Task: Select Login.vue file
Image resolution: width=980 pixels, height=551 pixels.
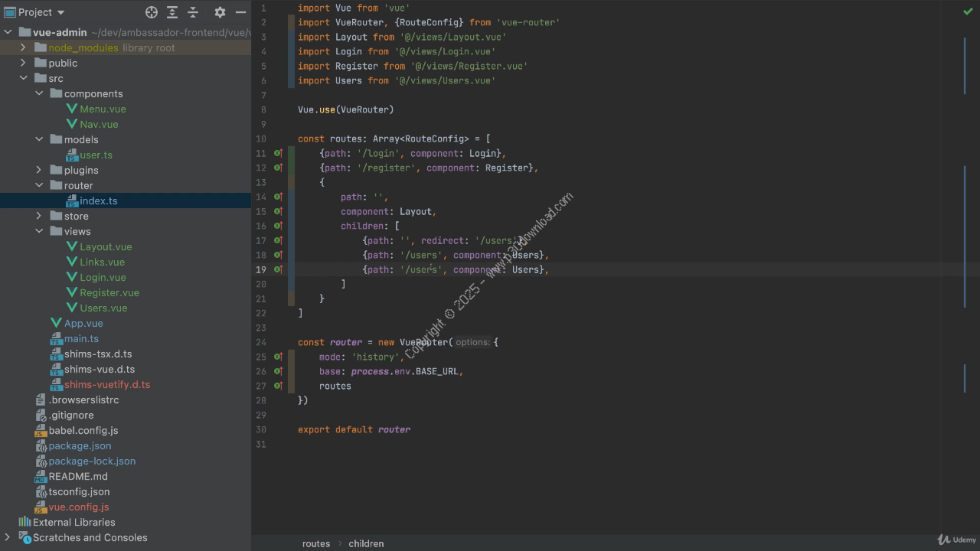Action: pyautogui.click(x=103, y=277)
